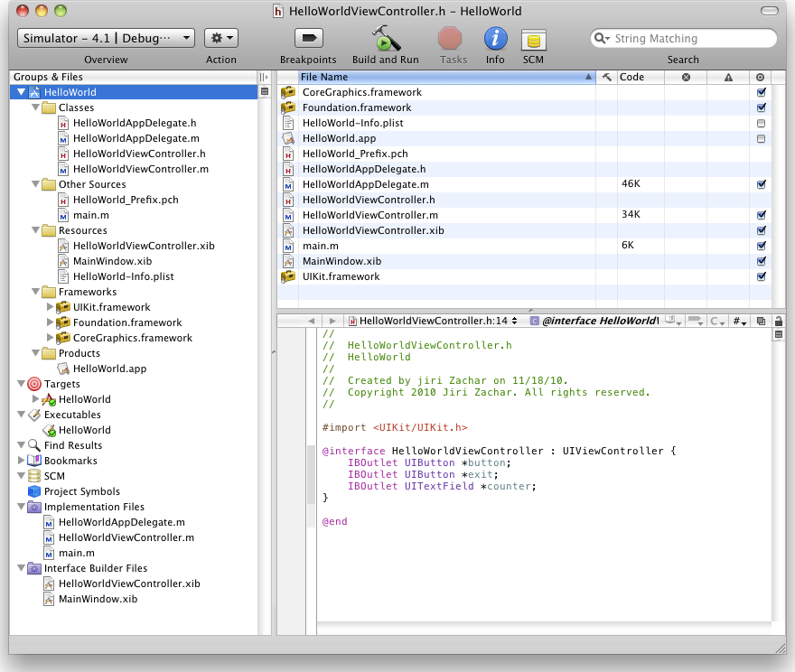Uncheck target box for main.m row
The height and width of the screenshot is (672, 795).
pyautogui.click(x=761, y=246)
